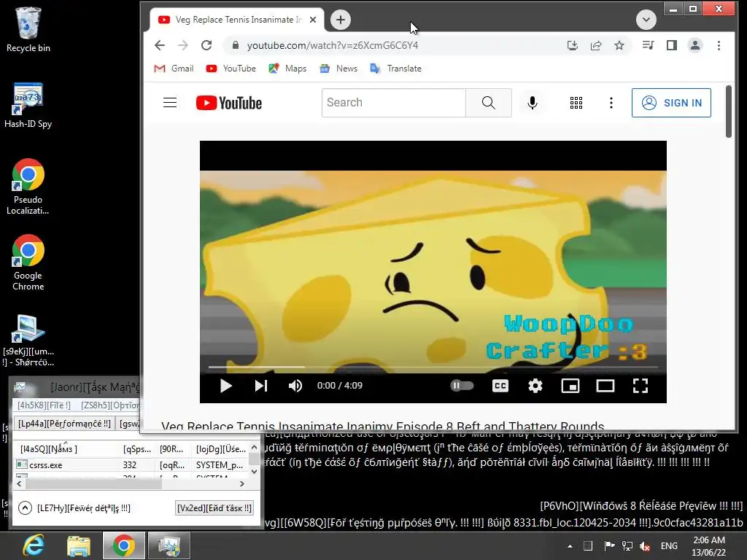Enter full screen video mode
The image size is (747, 560).
(640, 386)
